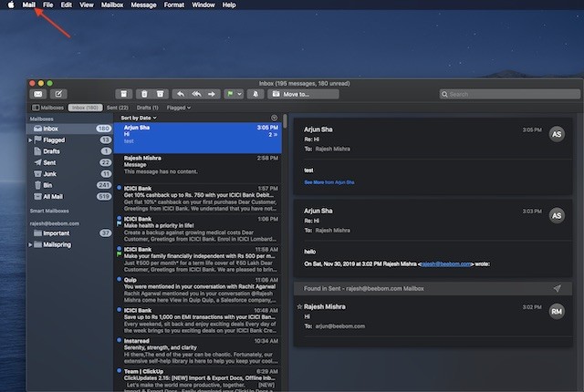Screen dimensions: 584x392
Task: Open the Window menu
Action: tap(203, 5)
